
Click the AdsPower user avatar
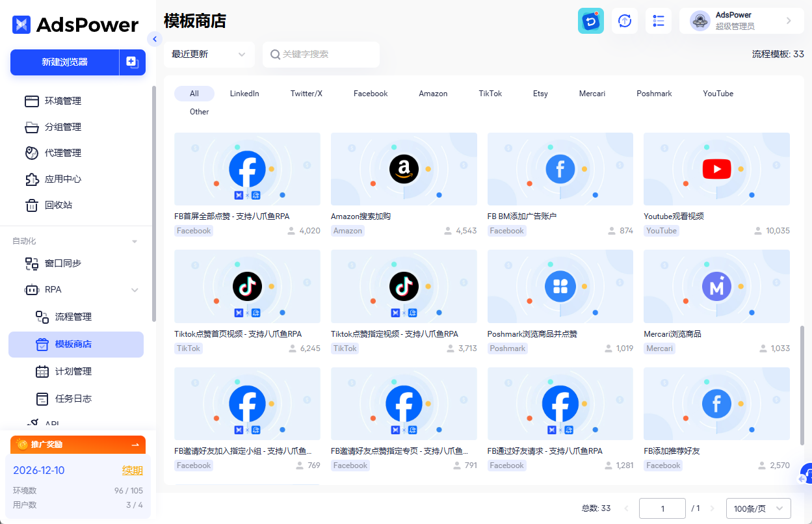coord(700,21)
